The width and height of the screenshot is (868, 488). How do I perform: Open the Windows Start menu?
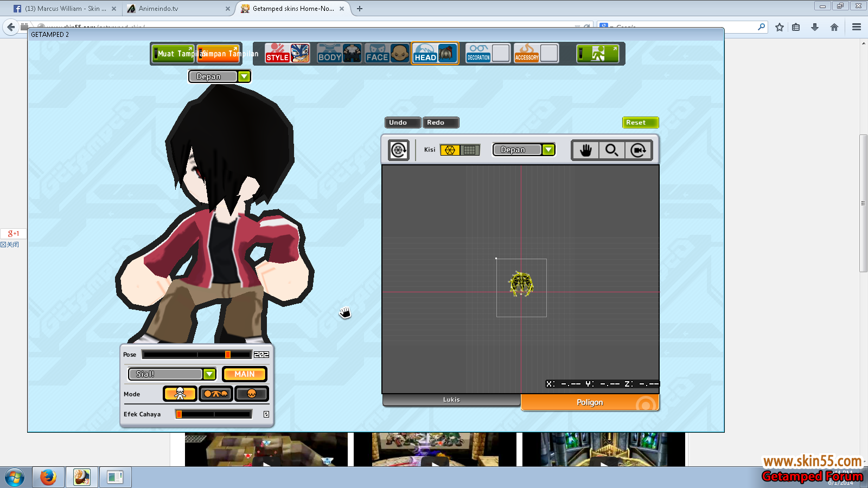[x=15, y=478]
